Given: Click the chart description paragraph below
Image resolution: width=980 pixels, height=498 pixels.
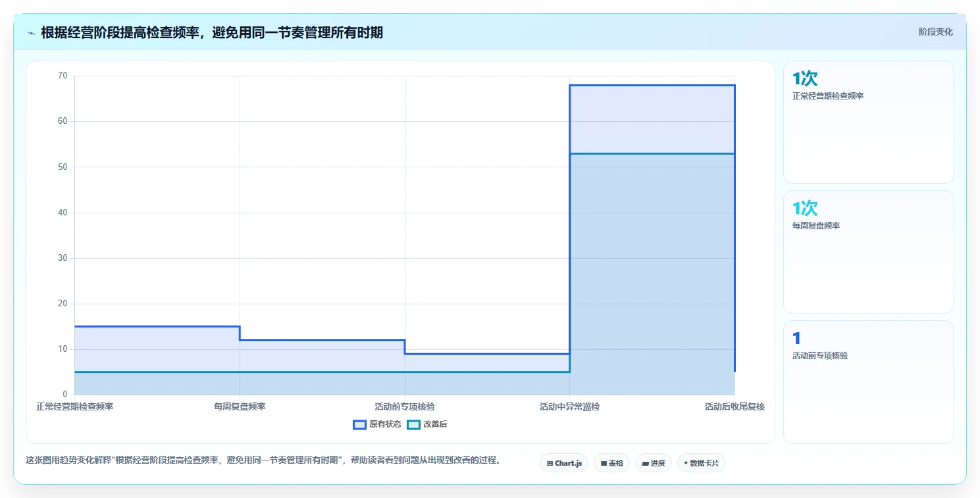Looking at the screenshot, I should tap(263, 460).
